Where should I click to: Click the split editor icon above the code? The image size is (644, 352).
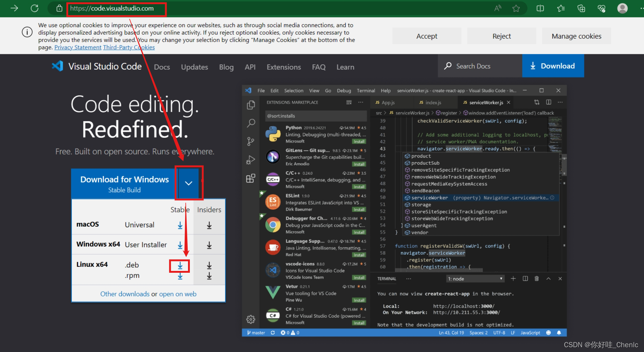549,102
